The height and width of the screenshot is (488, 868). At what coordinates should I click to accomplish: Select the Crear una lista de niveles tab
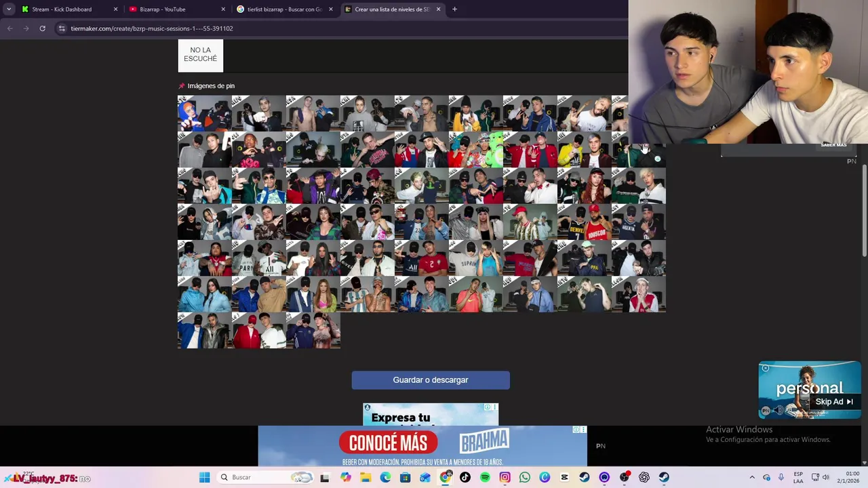point(393,9)
